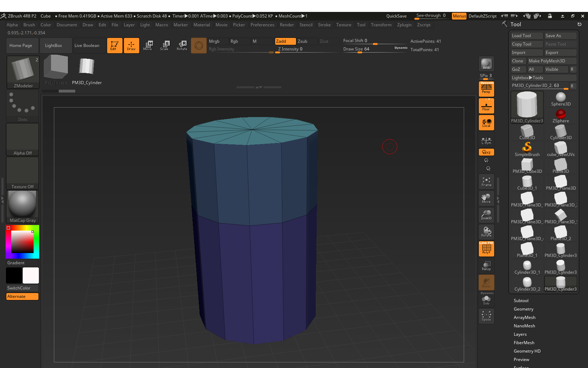This screenshot has height=368, width=588.
Task: Click the Frame view icon
Action: point(486,182)
